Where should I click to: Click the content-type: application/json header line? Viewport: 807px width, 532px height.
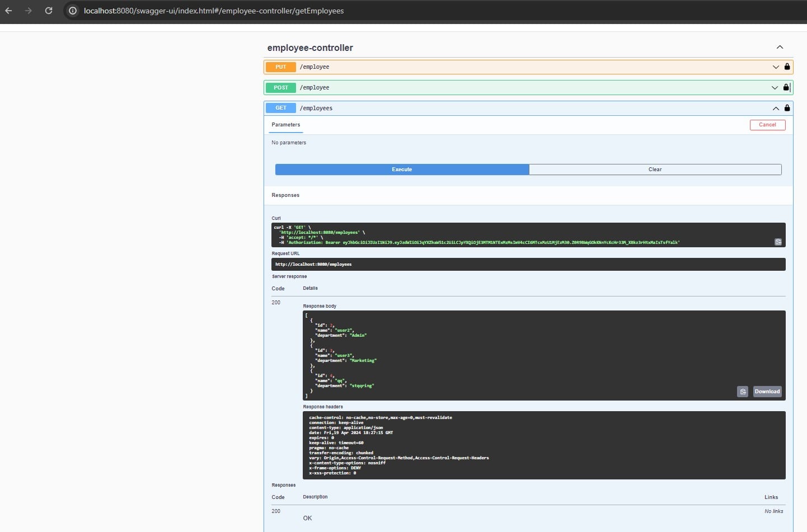point(346,428)
